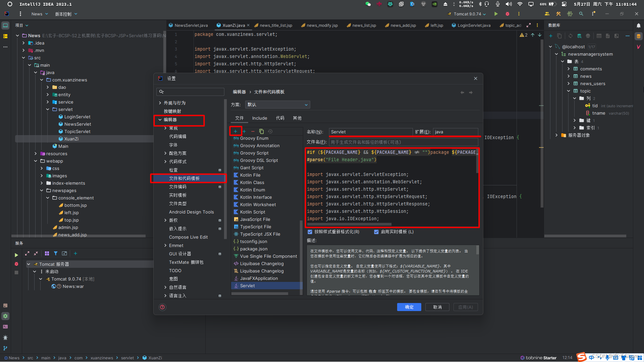
Task: Focus the 名称 Servlet input field
Action: (371, 132)
